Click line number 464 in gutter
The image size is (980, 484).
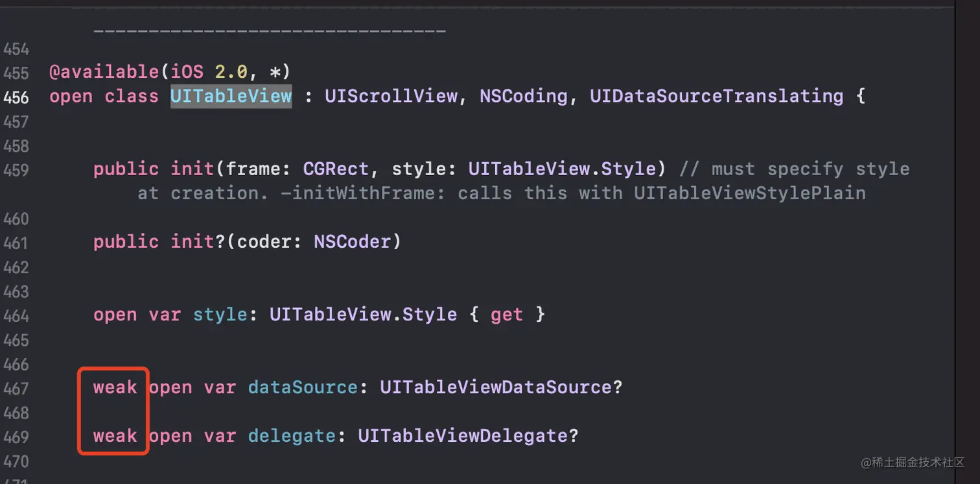click(16, 316)
